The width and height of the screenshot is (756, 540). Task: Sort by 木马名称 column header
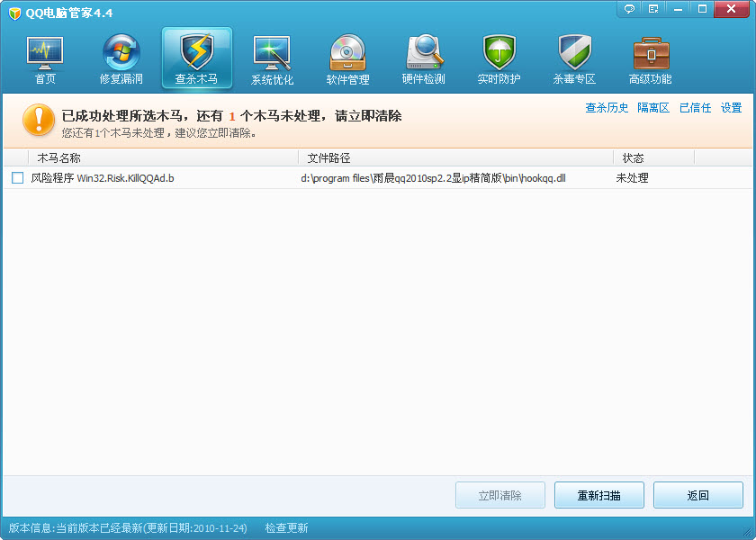(163, 157)
